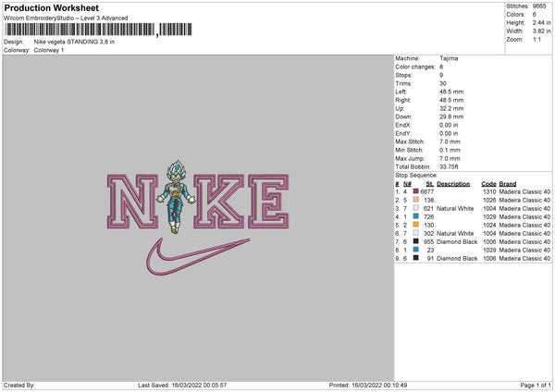Click the 'St.' column header
Screen dimensions: 555x392
(x=430, y=184)
